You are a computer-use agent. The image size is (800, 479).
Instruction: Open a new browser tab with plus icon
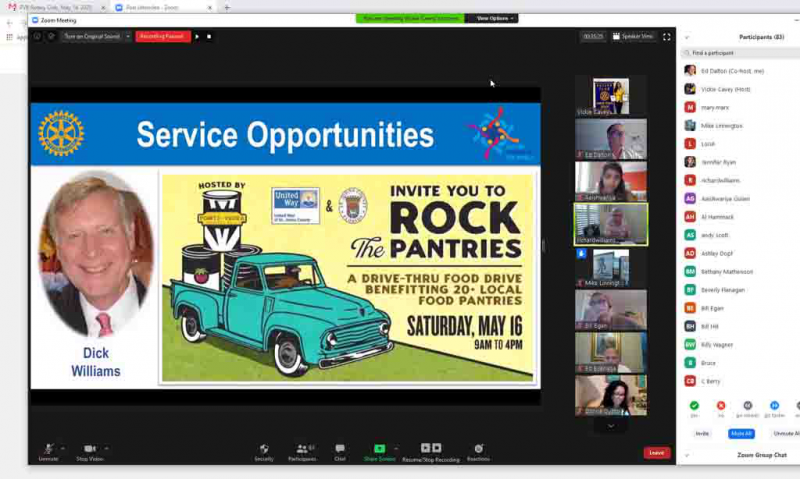click(x=227, y=8)
